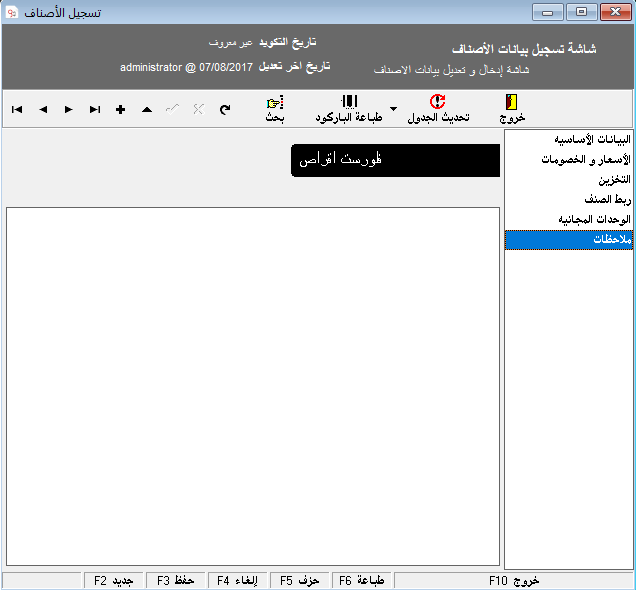
Task: Switch to ربط الصنف section
Action: coord(569,199)
